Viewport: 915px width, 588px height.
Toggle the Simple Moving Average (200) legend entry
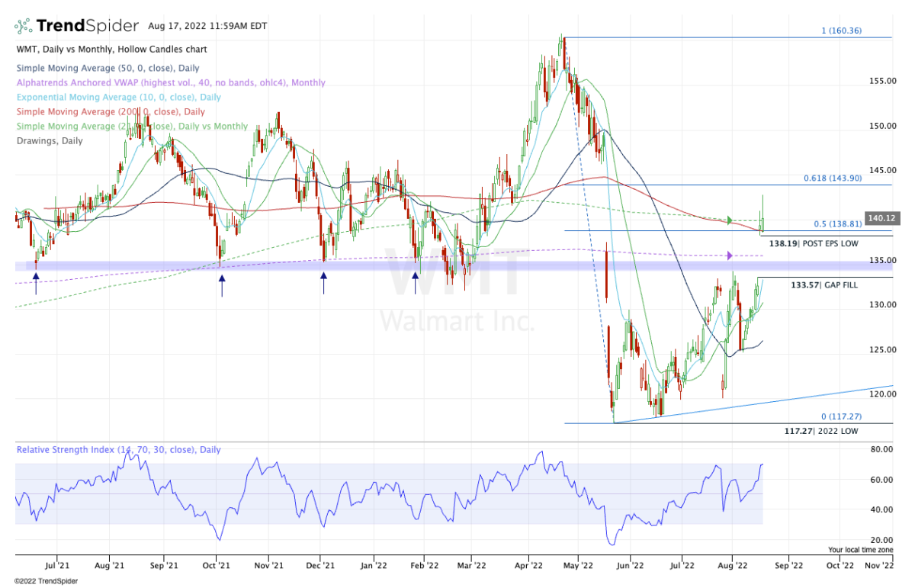pos(109,111)
